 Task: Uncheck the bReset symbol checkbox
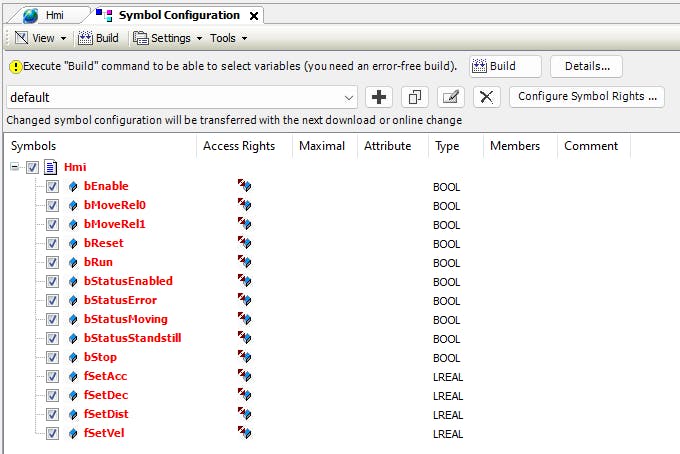coord(52,243)
